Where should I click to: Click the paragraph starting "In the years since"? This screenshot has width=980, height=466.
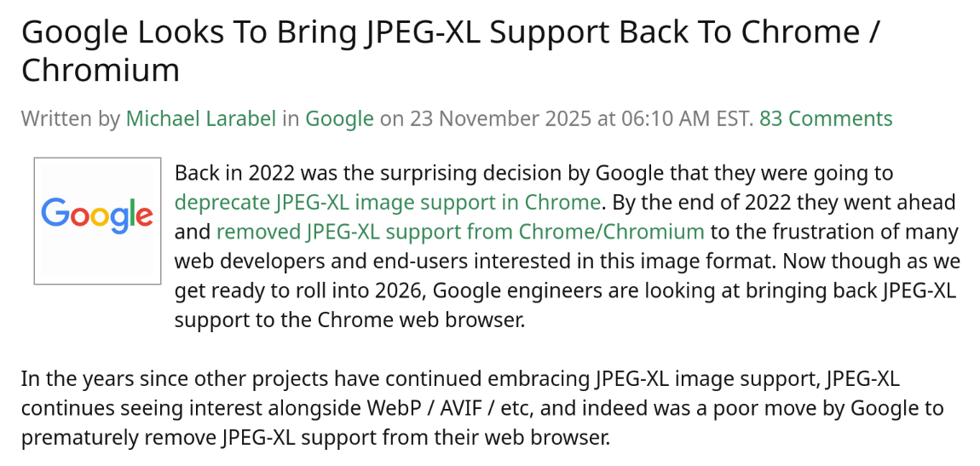click(481, 407)
